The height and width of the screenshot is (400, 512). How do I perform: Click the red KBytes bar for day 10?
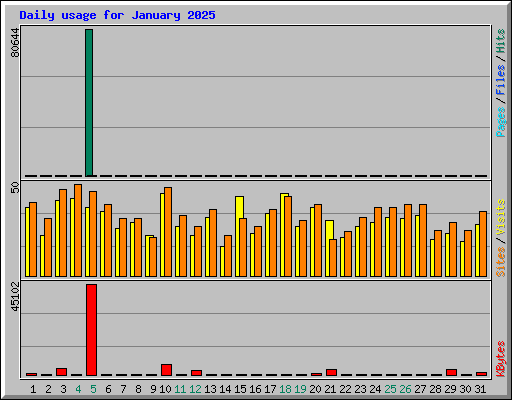(166, 370)
